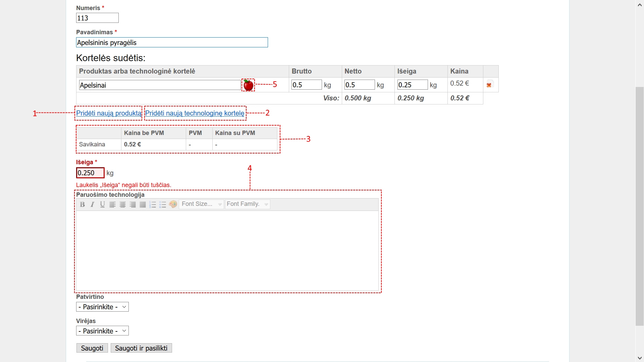The height and width of the screenshot is (362, 644).
Task: Expand the Virėjas dropdown
Action: [x=102, y=331]
